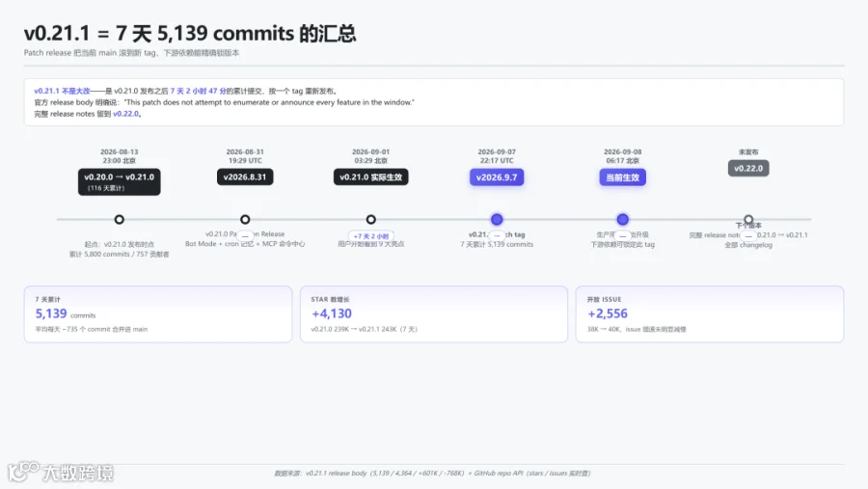The image size is (868, 489).
Task: Click the Bot Mode + cron 记忆 + MCP description
Action: (245, 244)
